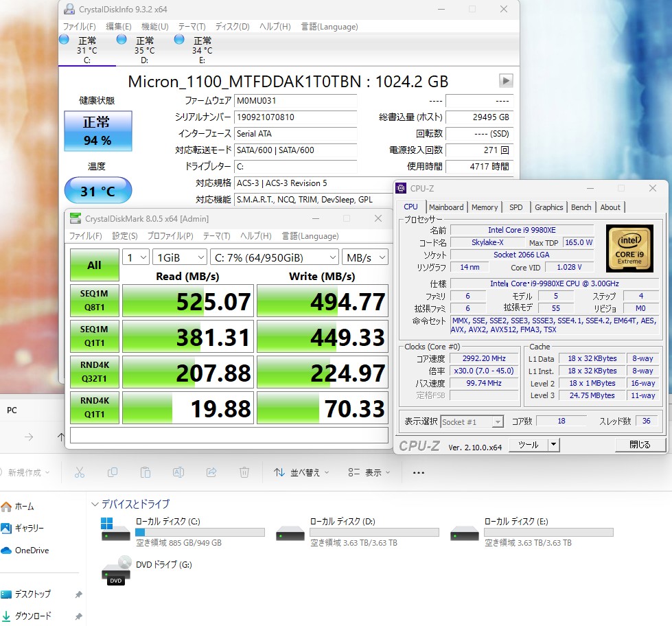Open the test count dropdown showing 1
This screenshot has width=672, height=626.
point(136,257)
